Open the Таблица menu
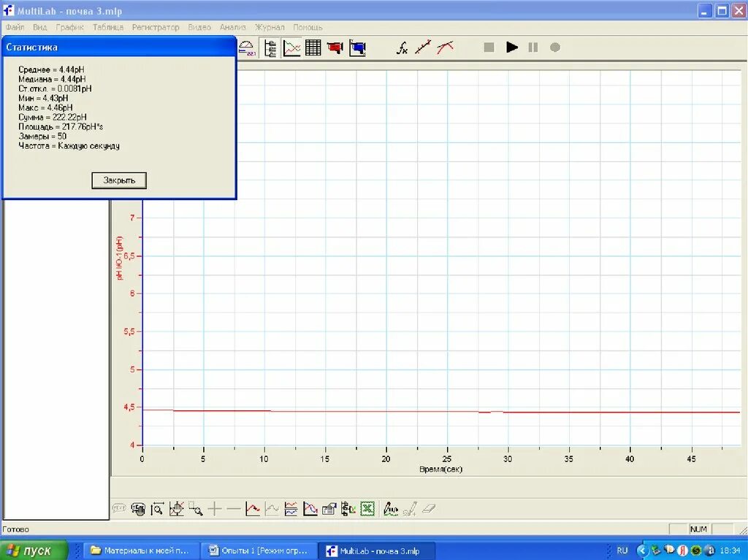 pos(108,27)
